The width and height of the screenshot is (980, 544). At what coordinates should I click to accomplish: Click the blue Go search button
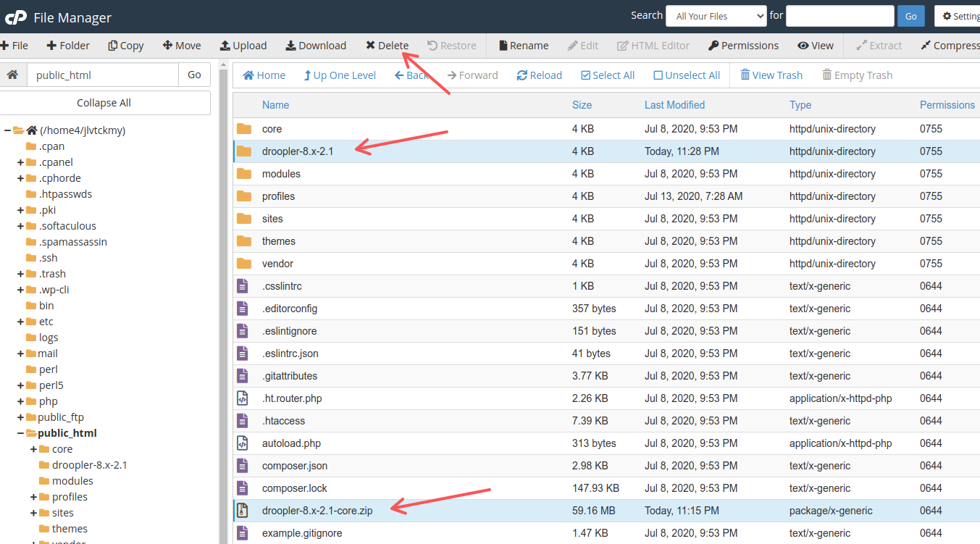[910, 16]
